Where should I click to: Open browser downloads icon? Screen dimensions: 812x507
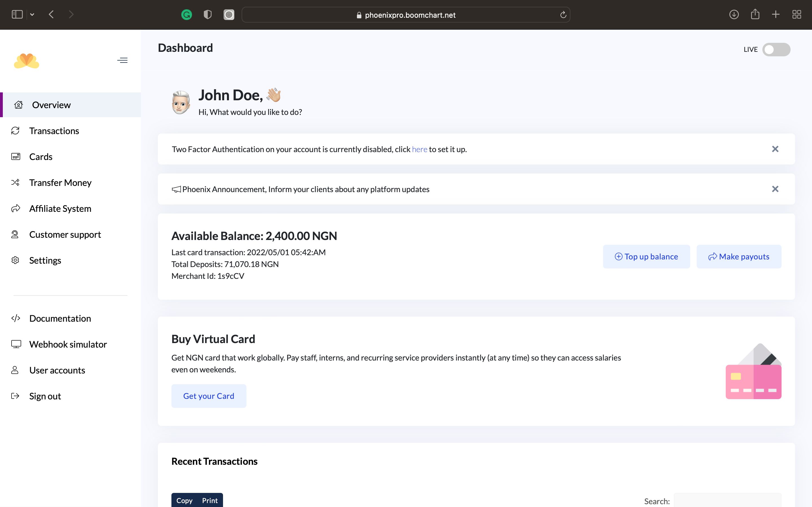click(x=734, y=14)
